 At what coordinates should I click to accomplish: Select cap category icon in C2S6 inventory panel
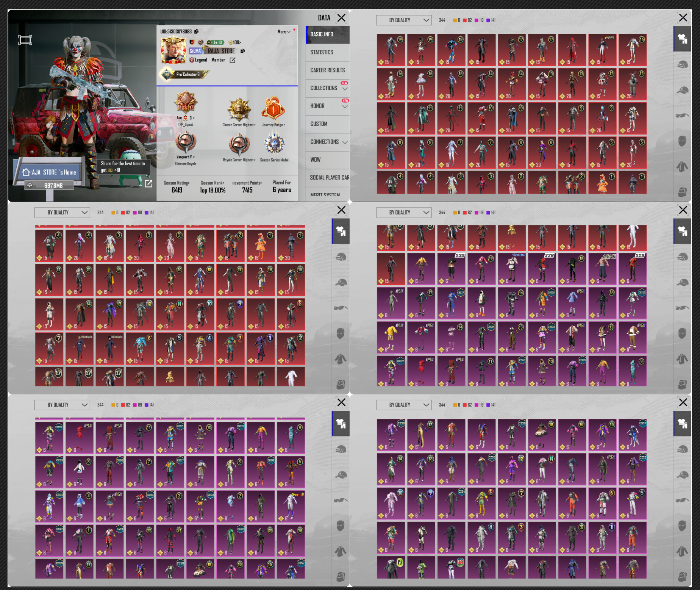(x=682, y=475)
